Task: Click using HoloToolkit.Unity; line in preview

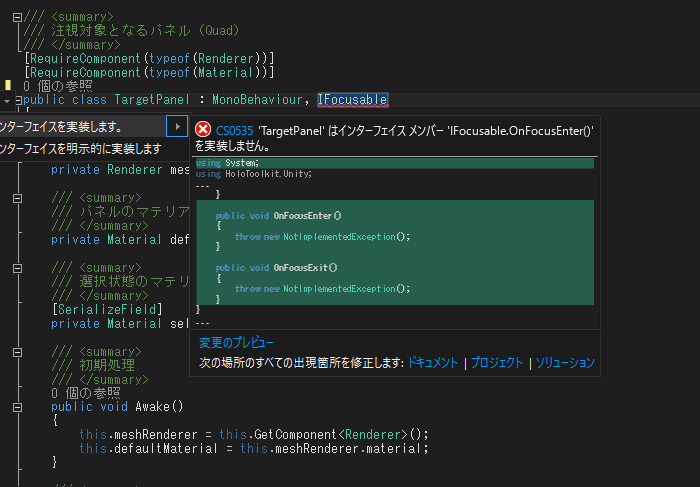Action: [x=254, y=174]
